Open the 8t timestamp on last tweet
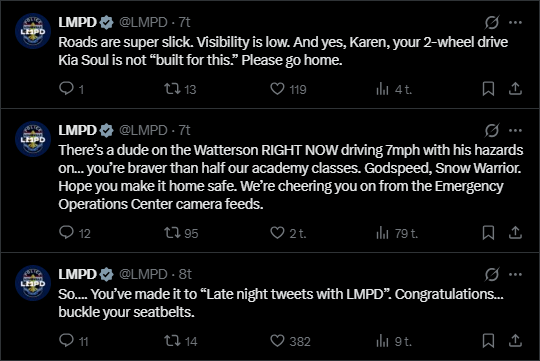Screen dimensions: 540x361 [185, 275]
